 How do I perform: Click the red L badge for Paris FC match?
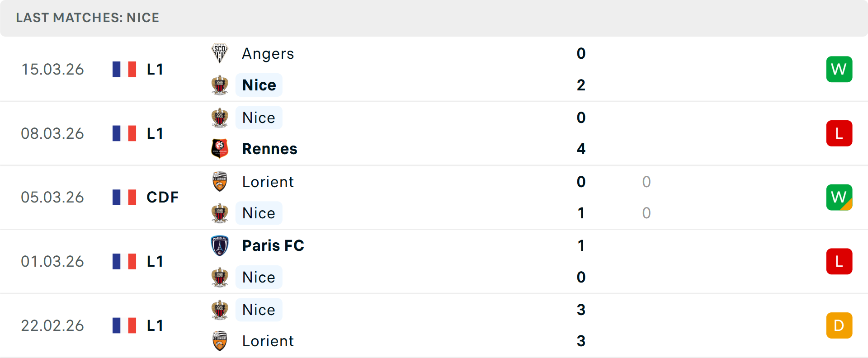839,261
